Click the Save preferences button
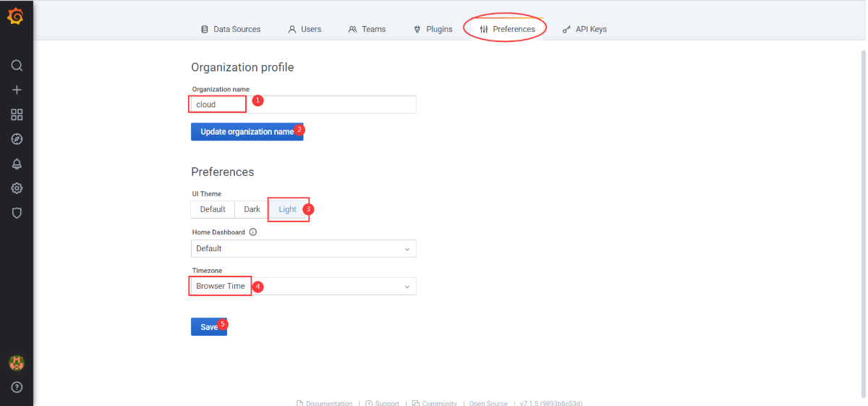The image size is (868, 406). pyautogui.click(x=209, y=327)
